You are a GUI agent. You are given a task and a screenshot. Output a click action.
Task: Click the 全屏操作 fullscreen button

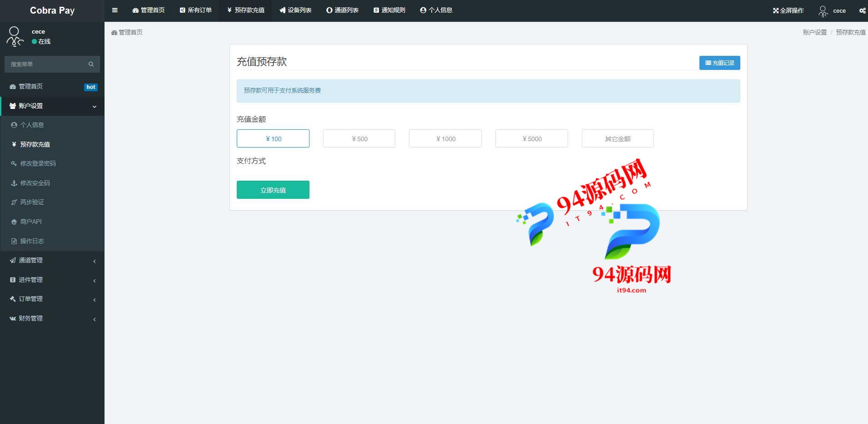point(788,10)
